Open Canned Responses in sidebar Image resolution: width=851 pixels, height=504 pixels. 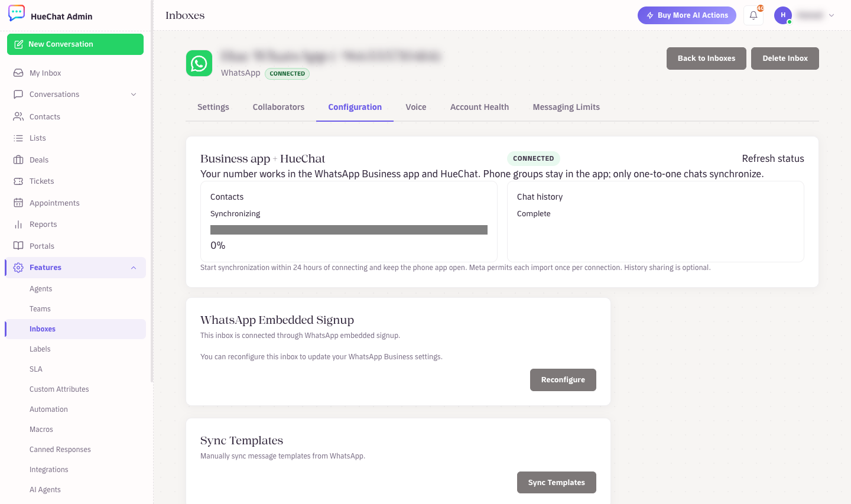(60, 450)
